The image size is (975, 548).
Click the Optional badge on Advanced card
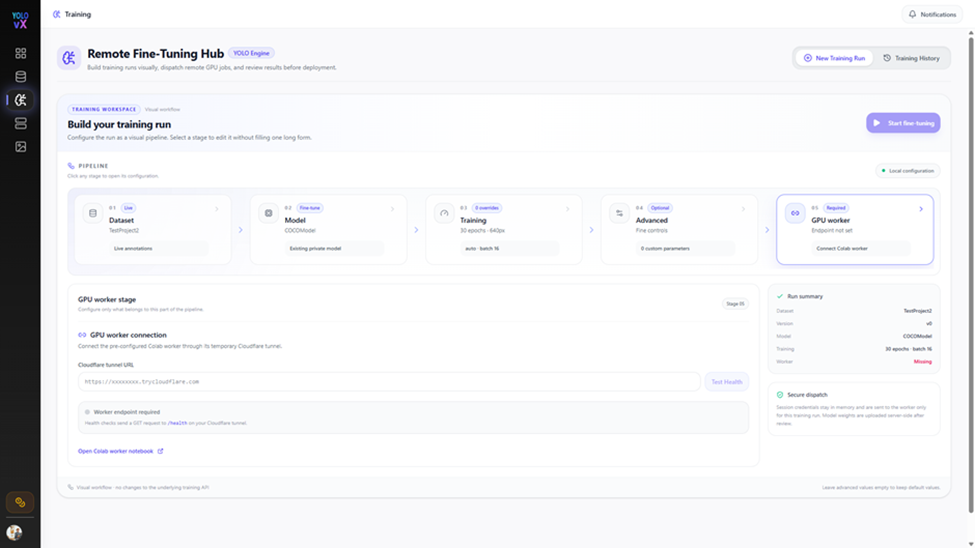(660, 208)
